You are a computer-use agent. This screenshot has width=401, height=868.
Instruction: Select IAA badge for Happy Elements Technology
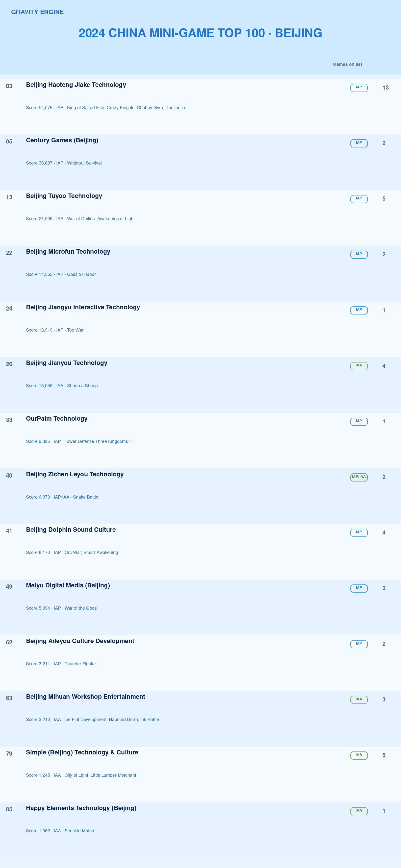[359, 811]
